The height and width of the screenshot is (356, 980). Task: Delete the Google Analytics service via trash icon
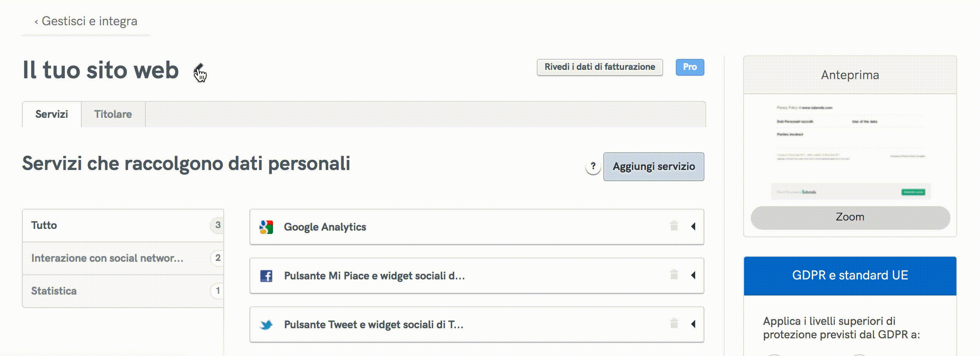675,226
